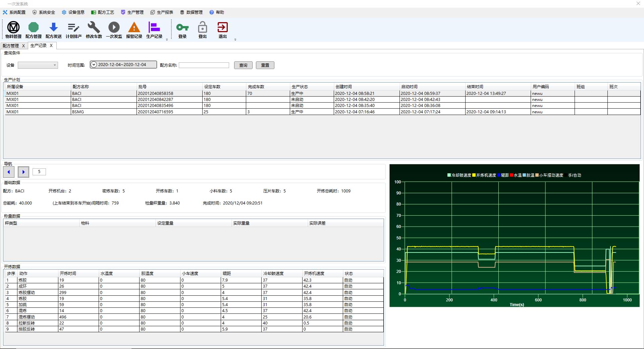Go to the previous batch using the left arrow
Screen dimensions: 644x349
click(x=9, y=172)
